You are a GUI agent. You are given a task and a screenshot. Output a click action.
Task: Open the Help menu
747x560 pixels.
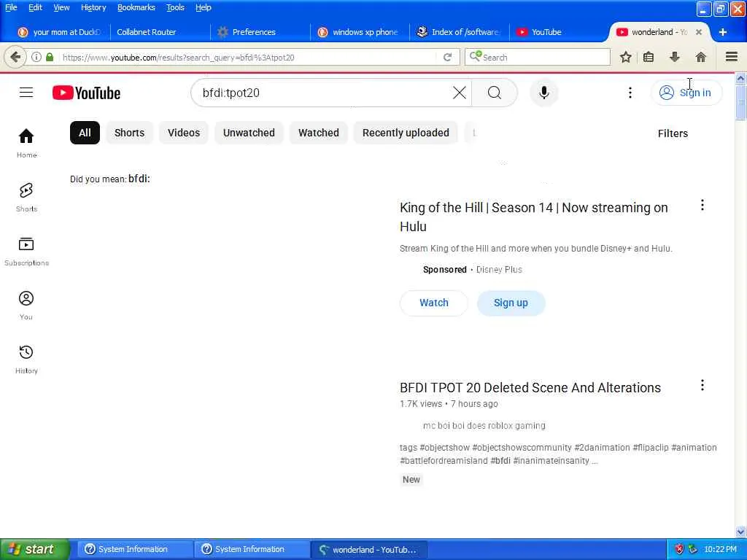point(204,7)
